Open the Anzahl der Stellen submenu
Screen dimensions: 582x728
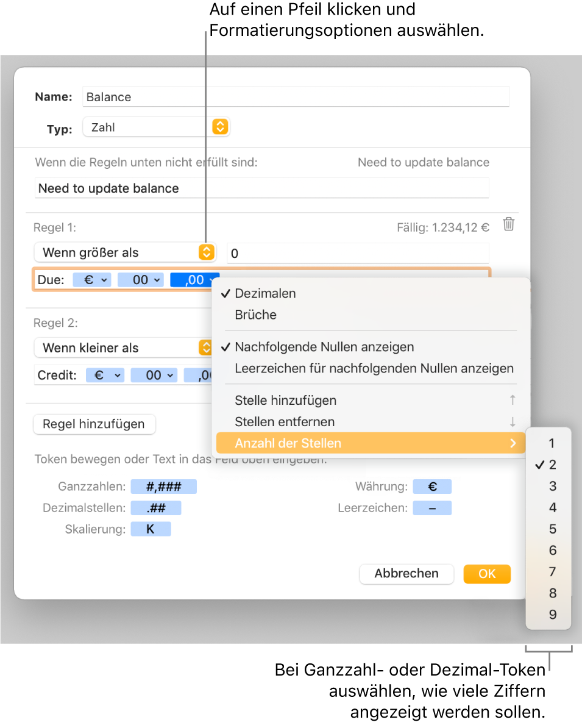(371, 443)
